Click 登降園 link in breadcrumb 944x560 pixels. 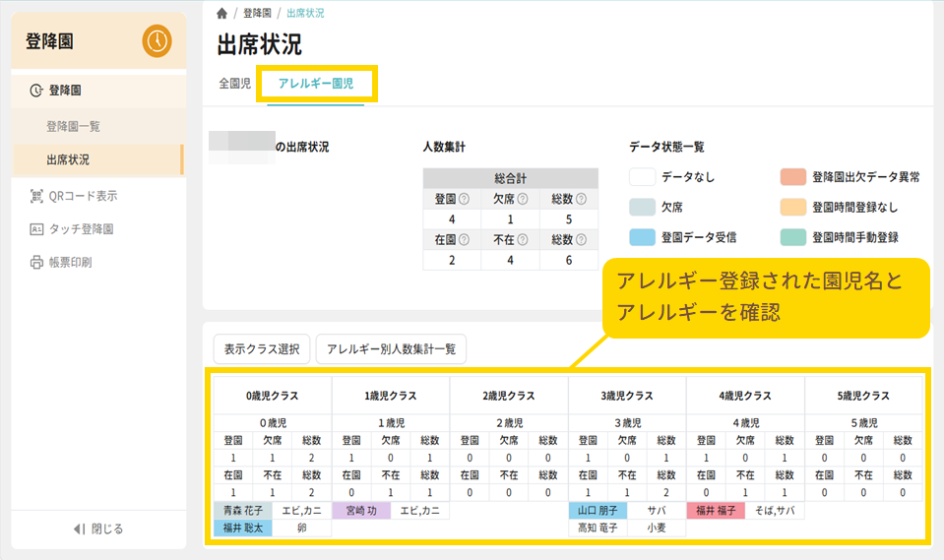pos(258,14)
